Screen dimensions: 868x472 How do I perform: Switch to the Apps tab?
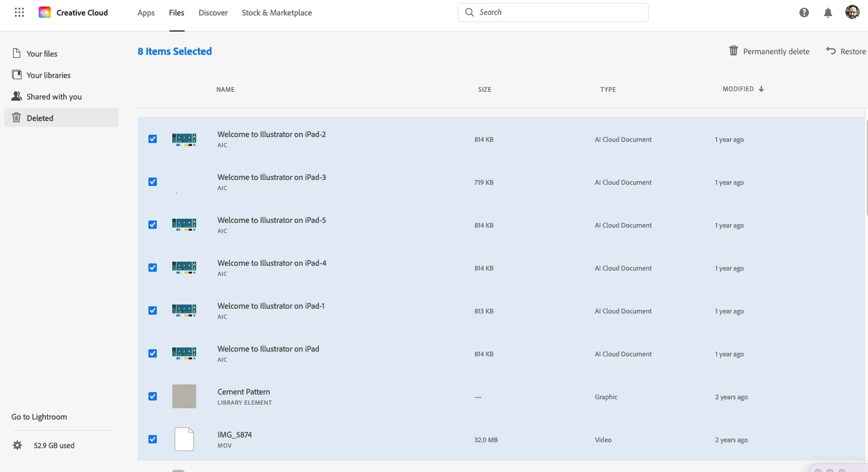146,13
